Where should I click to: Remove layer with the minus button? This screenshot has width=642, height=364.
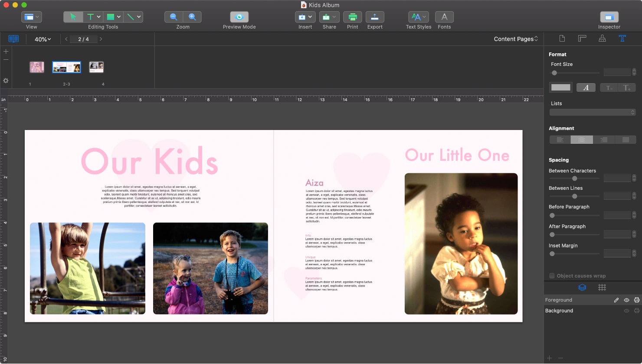click(x=560, y=358)
